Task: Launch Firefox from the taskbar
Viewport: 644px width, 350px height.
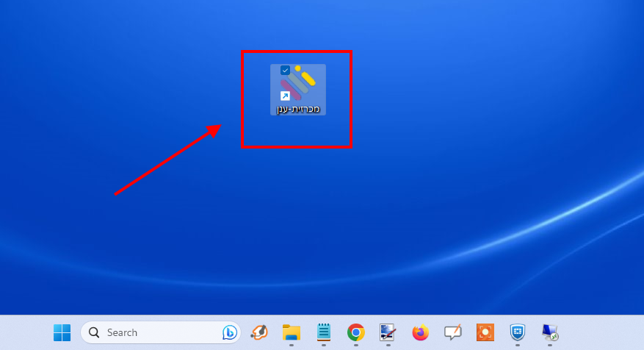Action: (x=420, y=333)
